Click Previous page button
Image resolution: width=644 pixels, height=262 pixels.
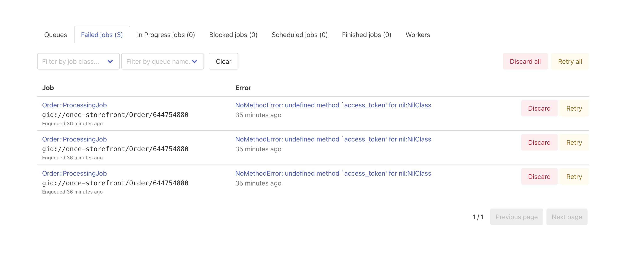click(517, 217)
